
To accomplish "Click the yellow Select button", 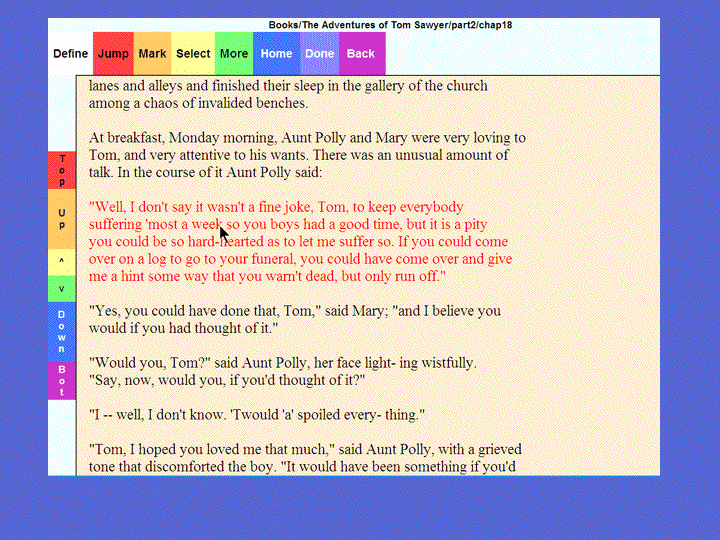I will [193, 54].
